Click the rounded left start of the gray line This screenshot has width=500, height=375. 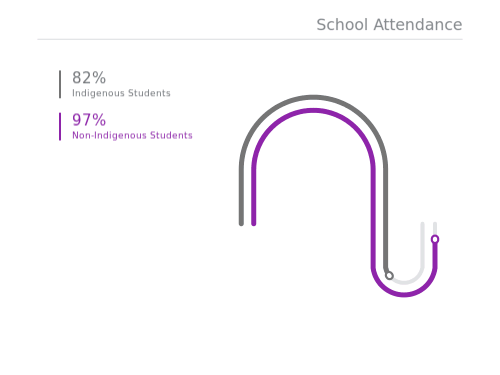pyautogui.click(x=241, y=223)
